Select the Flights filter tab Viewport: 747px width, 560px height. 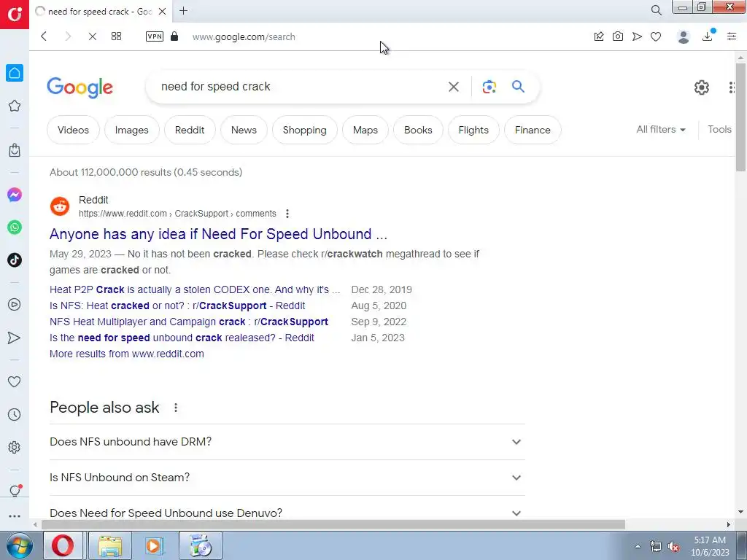(473, 130)
